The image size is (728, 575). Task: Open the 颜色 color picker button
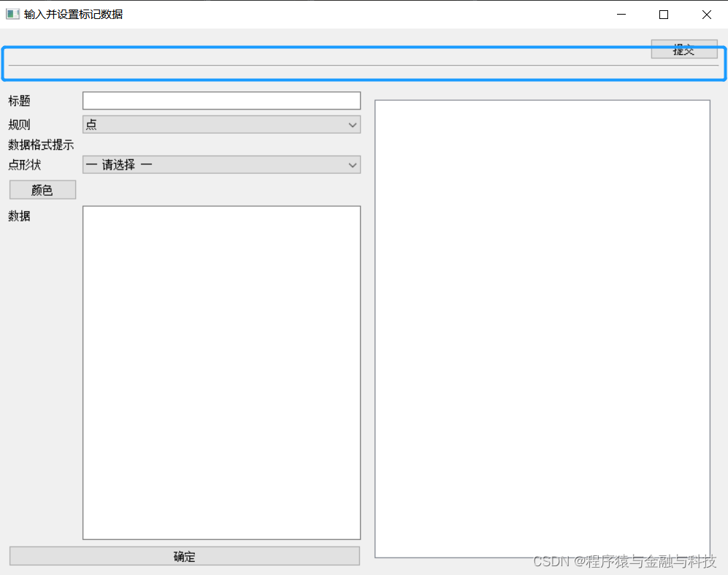42,189
